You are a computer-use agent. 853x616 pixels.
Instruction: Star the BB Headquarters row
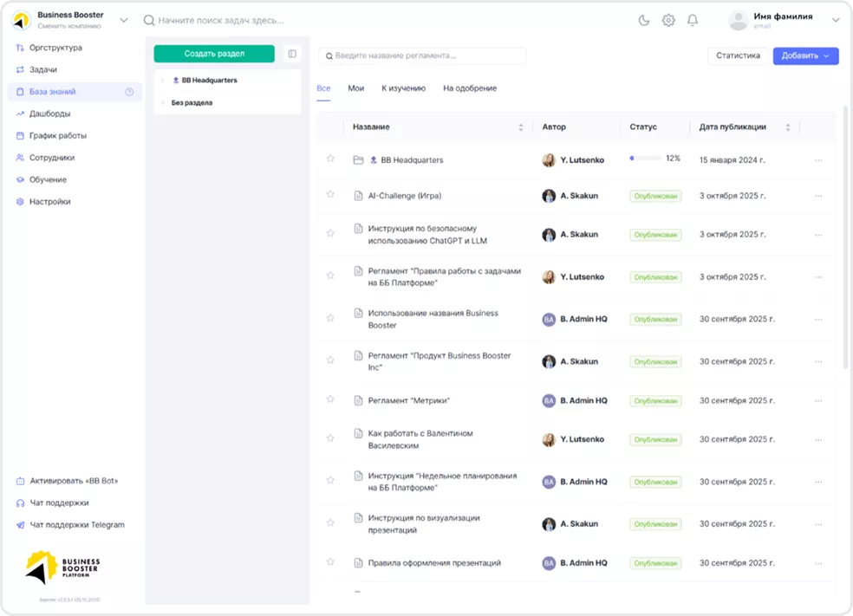pyautogui.click(x=330, y=159)
